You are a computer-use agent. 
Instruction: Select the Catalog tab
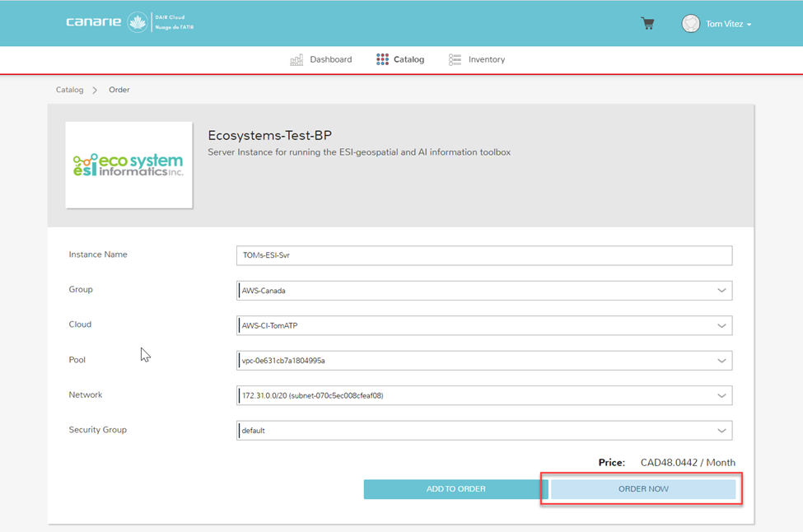pos(409,60)
